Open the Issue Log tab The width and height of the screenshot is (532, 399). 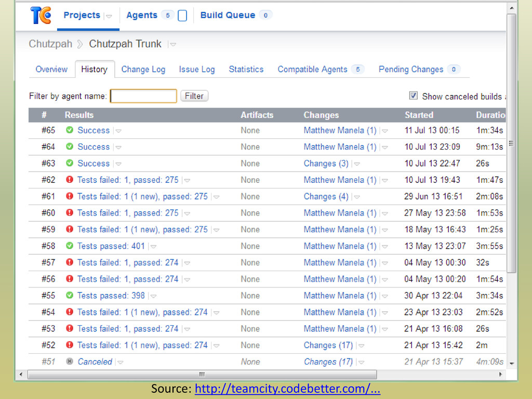click(x=197, y=69)
